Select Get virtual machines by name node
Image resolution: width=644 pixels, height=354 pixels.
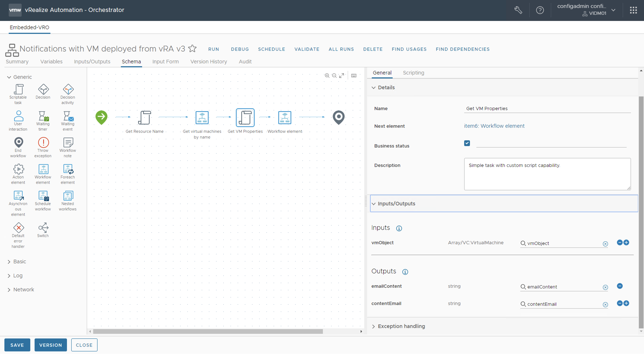pos(202,118)
